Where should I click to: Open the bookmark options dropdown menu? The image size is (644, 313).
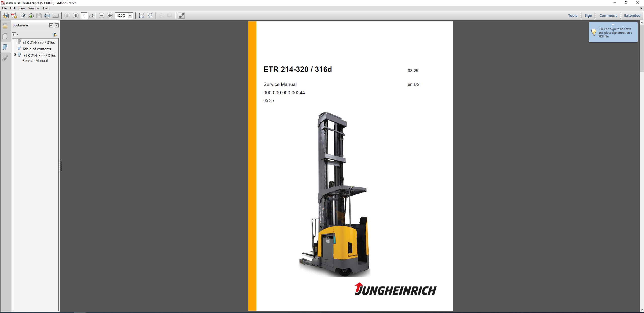click(x=15, y=34)
